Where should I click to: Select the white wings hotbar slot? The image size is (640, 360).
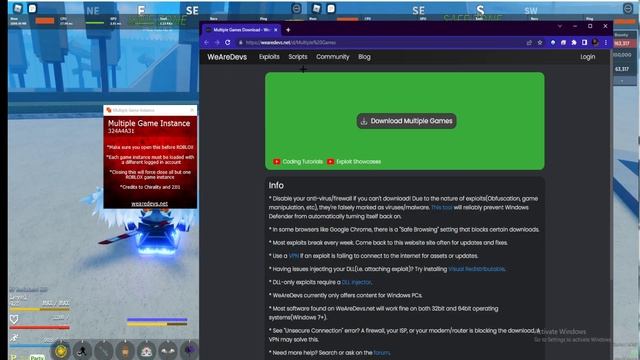coord(168,351)
